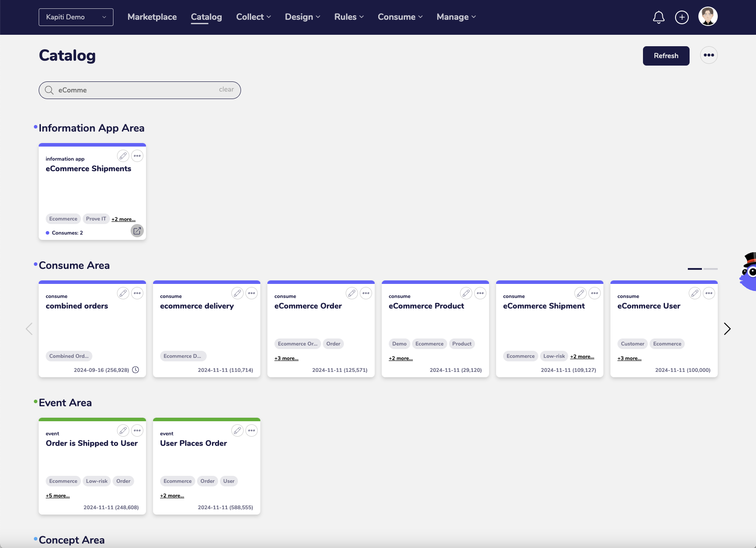
Task: Open the Kapiti Demo workspace dropdown
Action: pyautogui.click(x=76, y=17)
